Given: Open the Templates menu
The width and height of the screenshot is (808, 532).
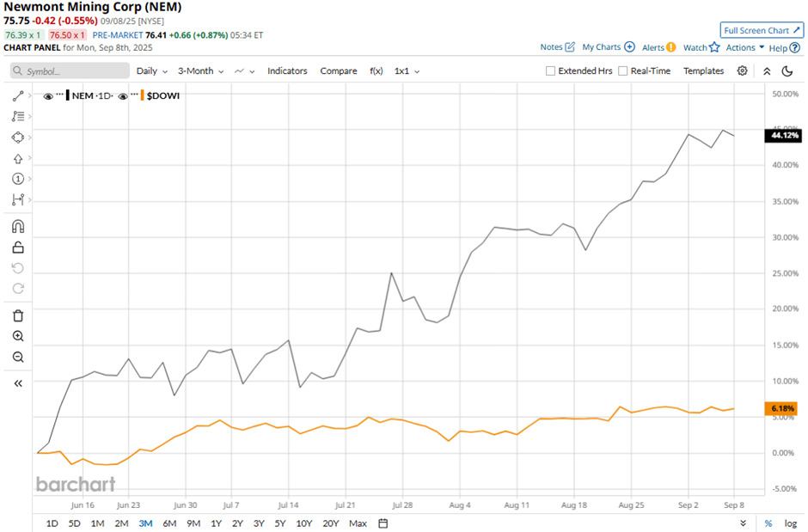Looking at the screenshot, I should pyautogui.click(x=703, y=71).
